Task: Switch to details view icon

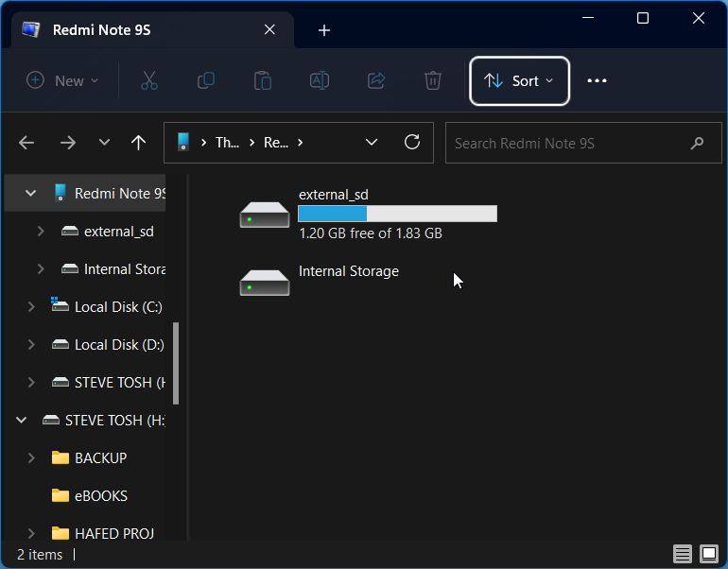Action: [x=682, y=554]
